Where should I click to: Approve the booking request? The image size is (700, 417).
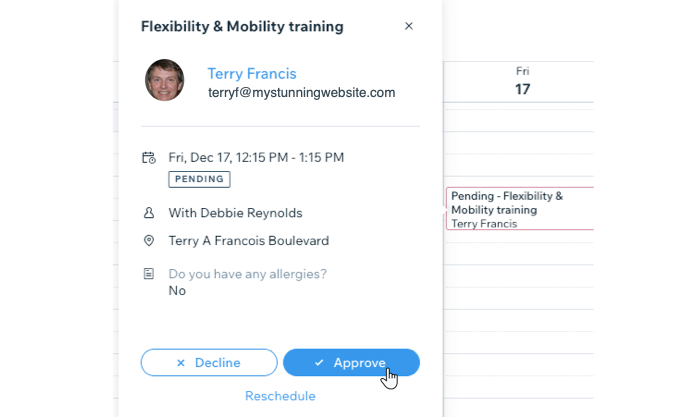(x=351, y=363)
